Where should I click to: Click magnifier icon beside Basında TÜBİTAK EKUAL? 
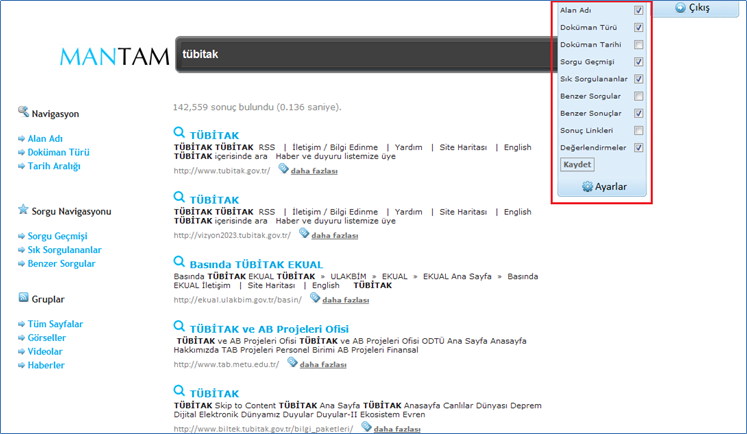[x=179, y=262]
